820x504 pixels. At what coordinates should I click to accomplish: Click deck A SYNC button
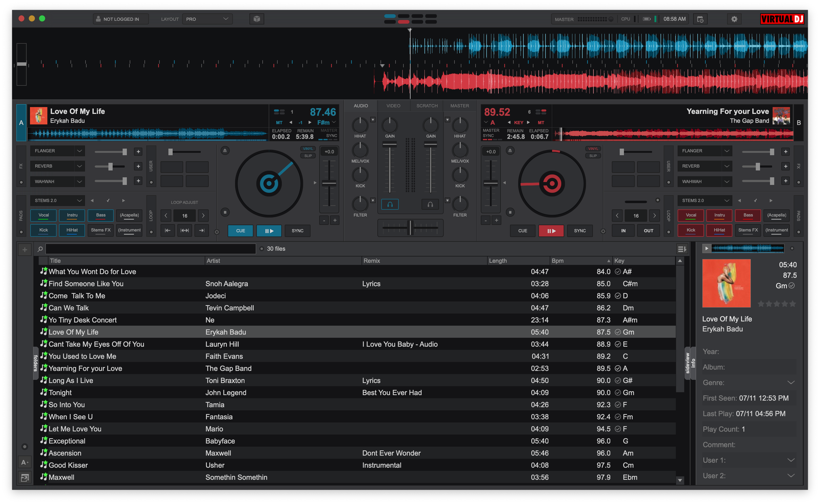click(297, 231)
